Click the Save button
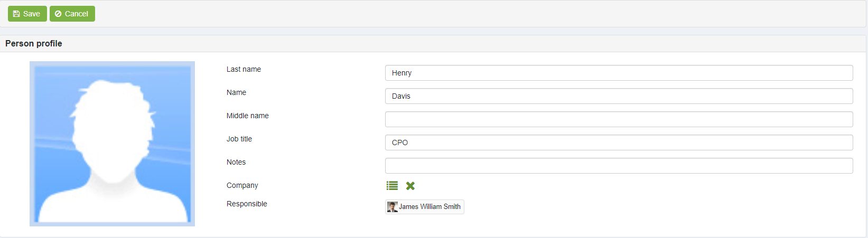Image resolution: width=868 pixels, height=238 pixels. click(27, 14)
